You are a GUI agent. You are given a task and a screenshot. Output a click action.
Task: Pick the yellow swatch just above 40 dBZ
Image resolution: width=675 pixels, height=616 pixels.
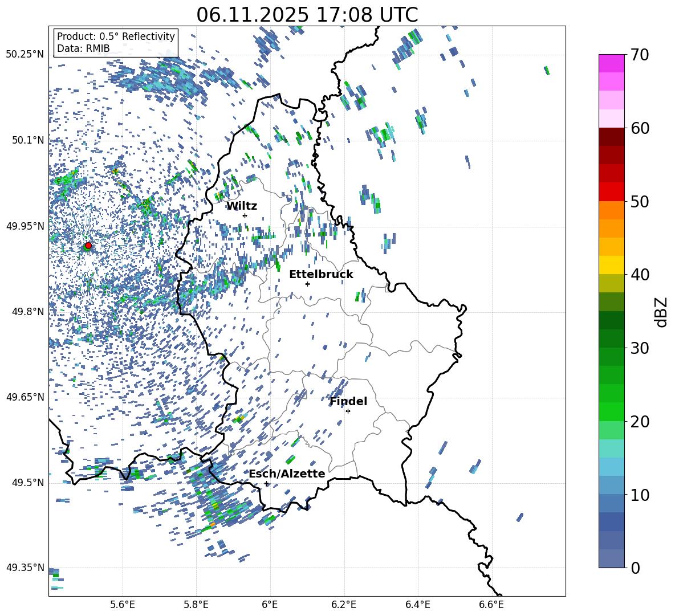click(x=612, y=265)
